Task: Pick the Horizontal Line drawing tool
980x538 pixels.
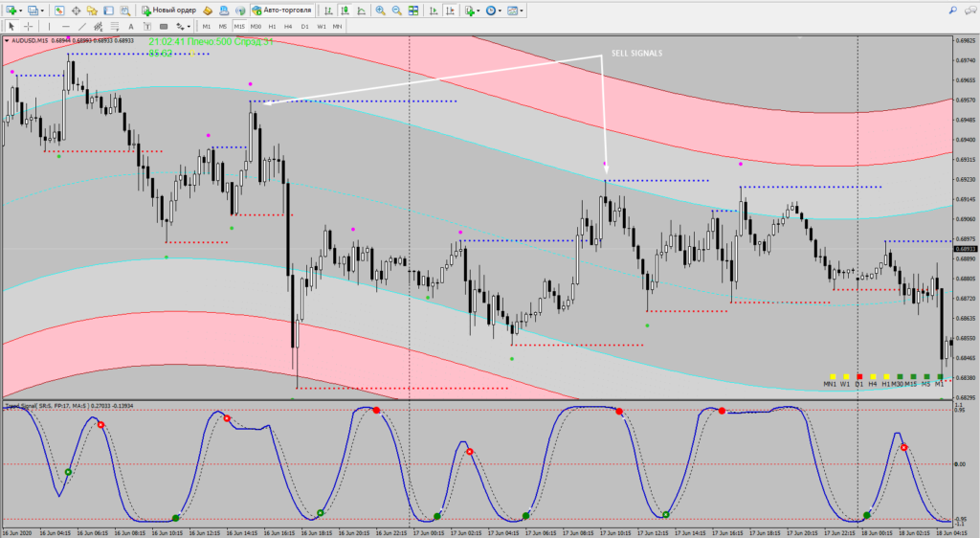Action: pyautogui.click(x=64, y=26)
